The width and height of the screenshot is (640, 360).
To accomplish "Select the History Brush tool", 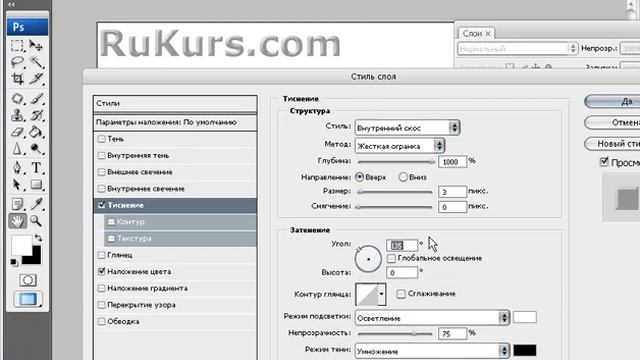I will (36, 116).
